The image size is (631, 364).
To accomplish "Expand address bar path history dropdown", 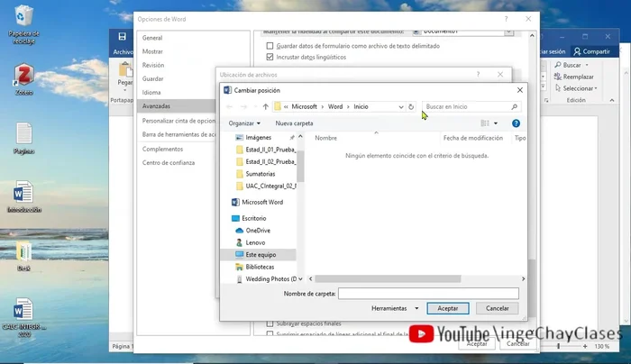I will click(x=401, y=106).
